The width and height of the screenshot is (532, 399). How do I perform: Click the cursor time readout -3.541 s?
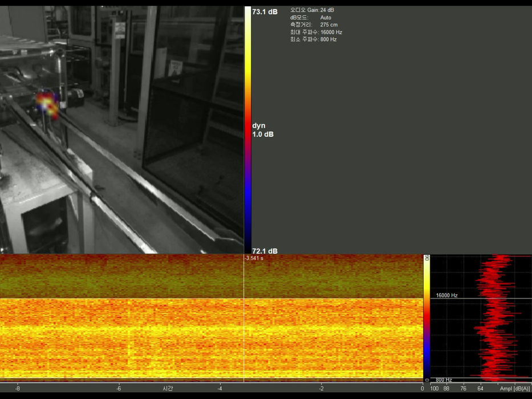click(x=254, y=258)
